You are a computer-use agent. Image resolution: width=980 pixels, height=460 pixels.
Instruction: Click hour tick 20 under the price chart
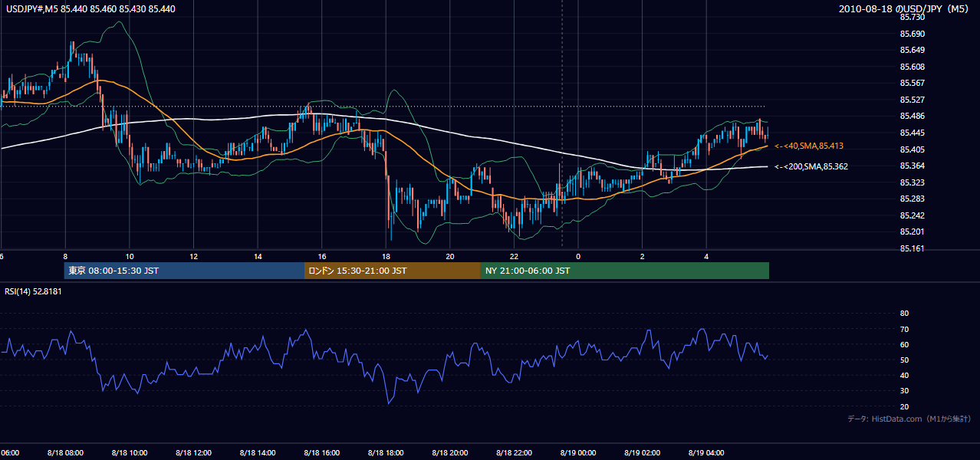tap(450, 256)
